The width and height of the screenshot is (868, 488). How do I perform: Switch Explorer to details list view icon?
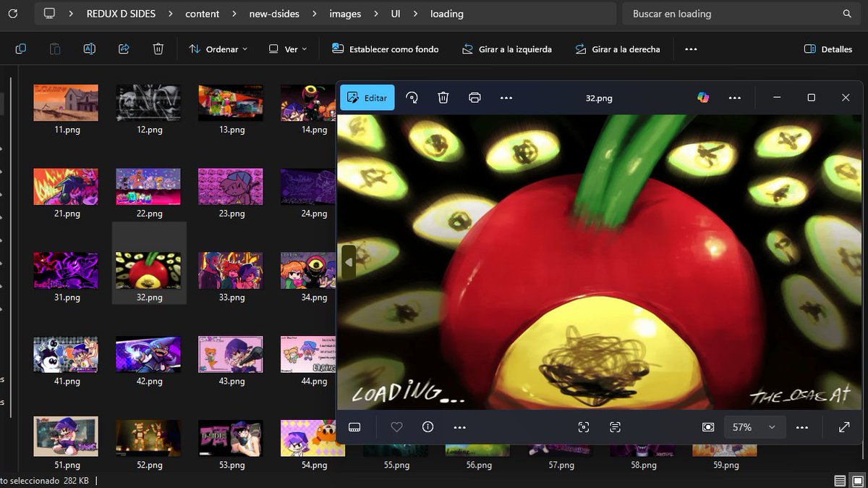click(x=840, y=481)
